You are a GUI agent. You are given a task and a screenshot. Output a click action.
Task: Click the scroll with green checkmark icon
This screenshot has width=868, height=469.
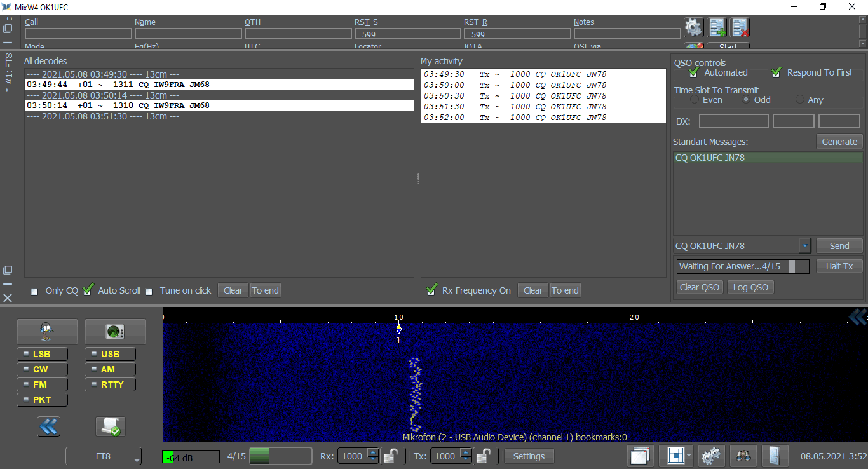110,426
